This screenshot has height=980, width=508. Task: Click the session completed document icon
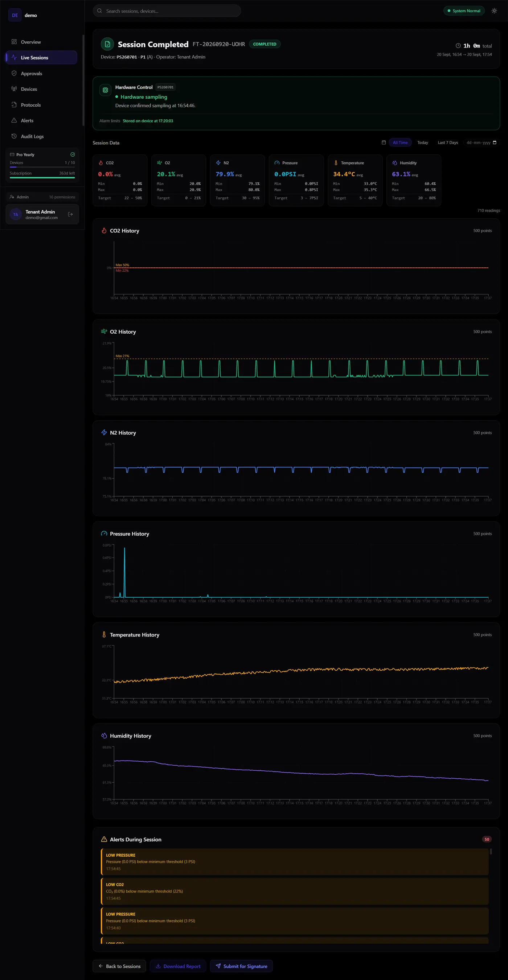tap(107, 44)
